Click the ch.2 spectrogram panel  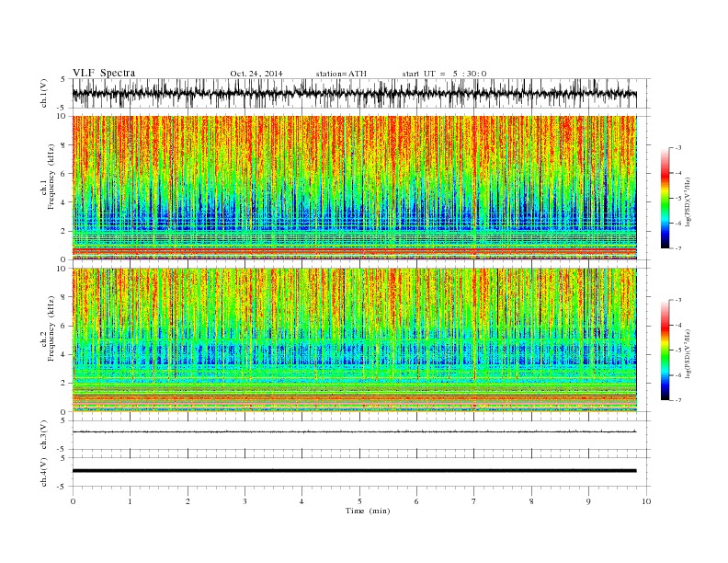pos(355,340)
